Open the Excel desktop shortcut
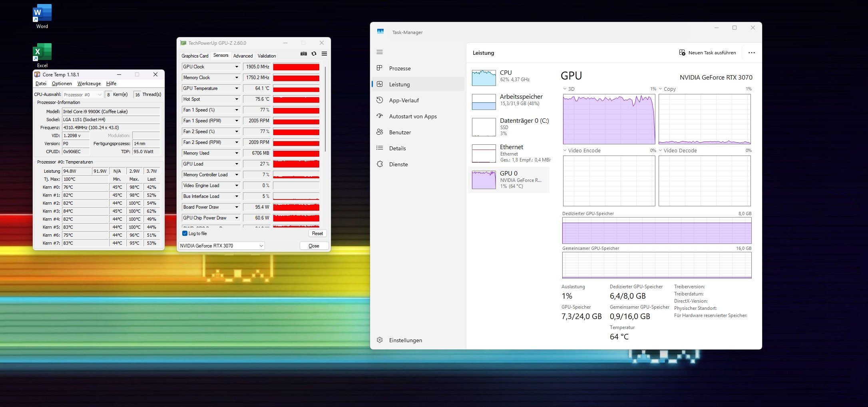This screenshot has width=868, height=407. point(42,56)
